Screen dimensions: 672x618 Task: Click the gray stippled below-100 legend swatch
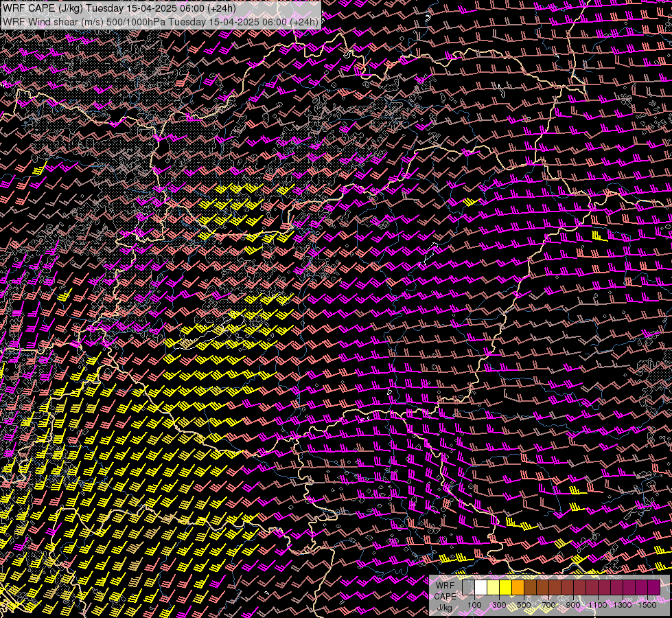[468, 588]
